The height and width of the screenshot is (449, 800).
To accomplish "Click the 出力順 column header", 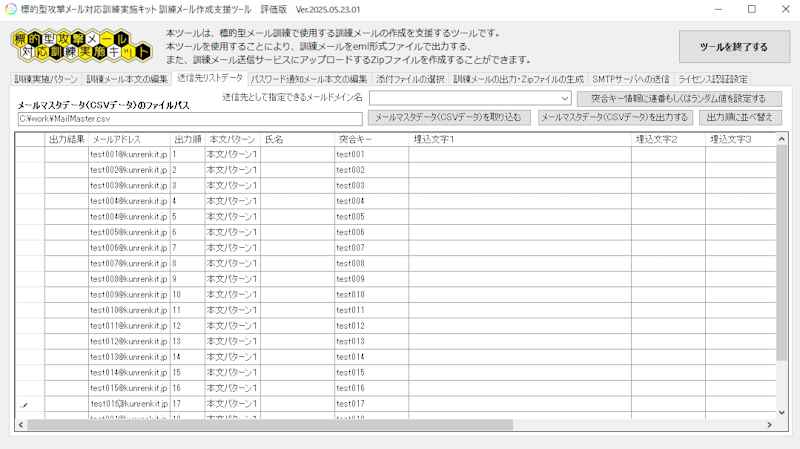I will tap(187, 139).
